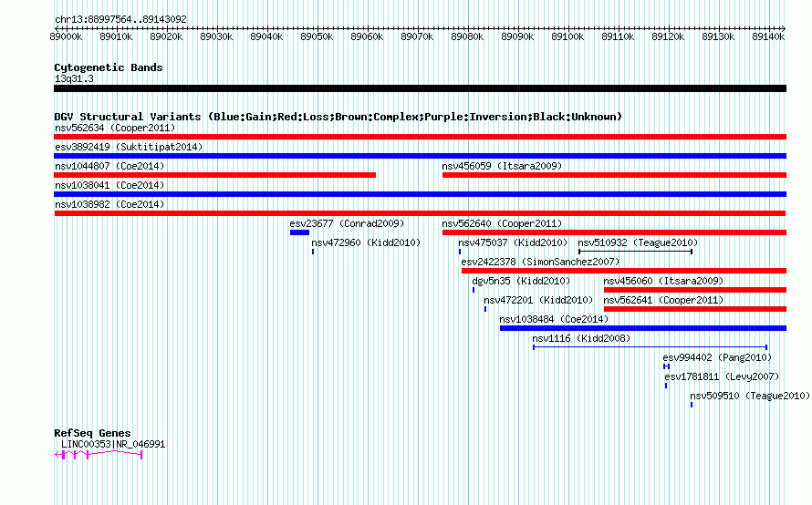Open the esv1781811 (Levy2007) label

point(722,376)
